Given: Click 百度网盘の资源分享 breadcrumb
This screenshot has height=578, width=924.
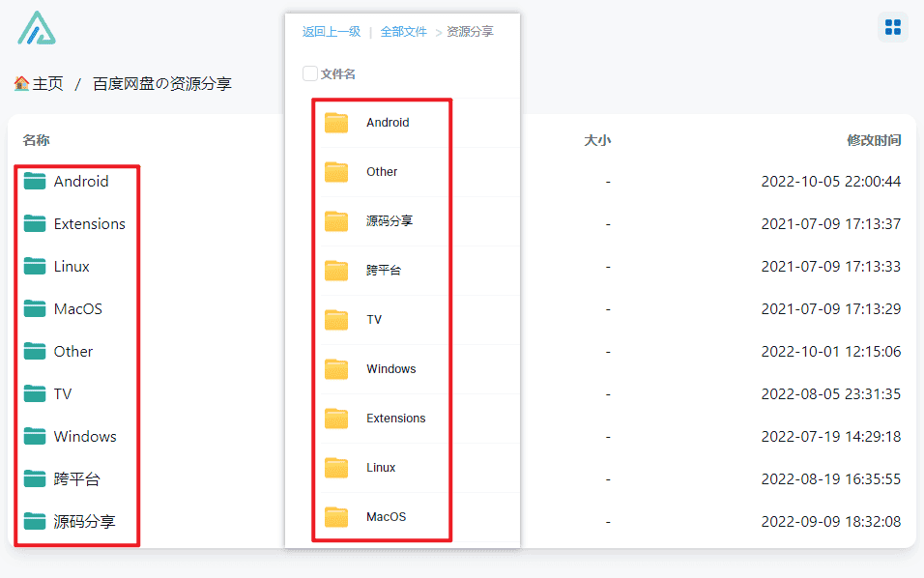Looking at the screenshot, I should 162,84.
